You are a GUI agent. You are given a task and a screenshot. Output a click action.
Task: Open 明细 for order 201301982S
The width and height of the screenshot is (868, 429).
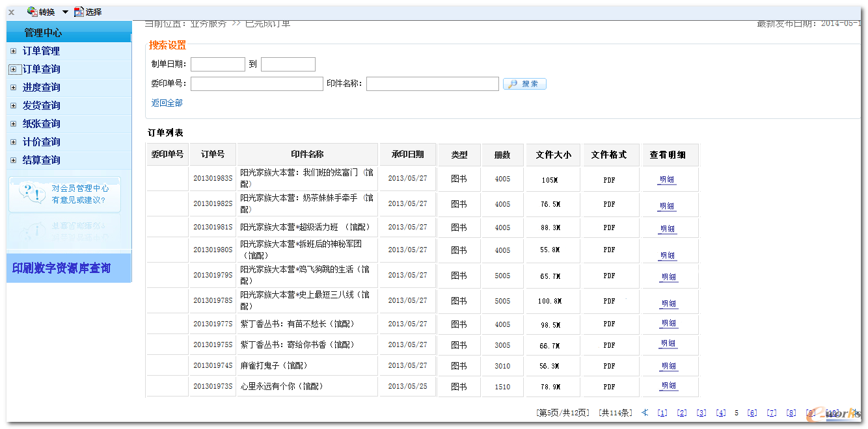click(x=667, y=206)
